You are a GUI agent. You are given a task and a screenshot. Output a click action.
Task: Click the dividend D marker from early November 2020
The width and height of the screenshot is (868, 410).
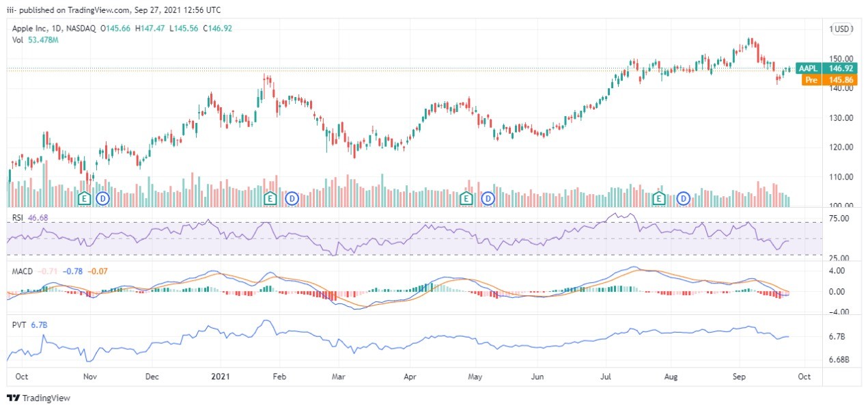102,198
